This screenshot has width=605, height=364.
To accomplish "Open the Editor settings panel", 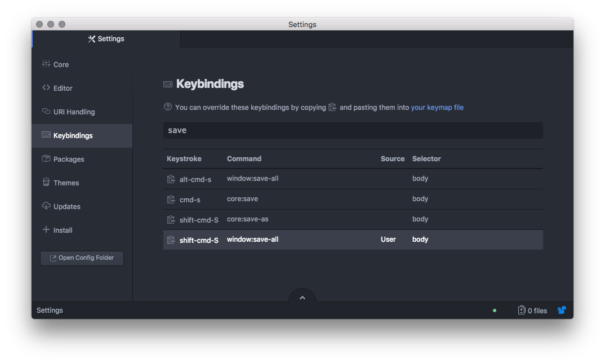I will click(x=82, y=88).
